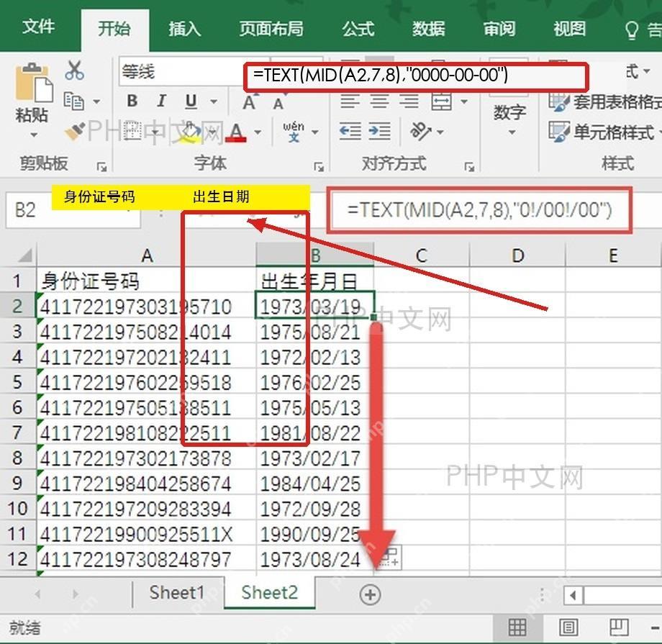
Task: Select column C header
Action: [x=422, y=255]
